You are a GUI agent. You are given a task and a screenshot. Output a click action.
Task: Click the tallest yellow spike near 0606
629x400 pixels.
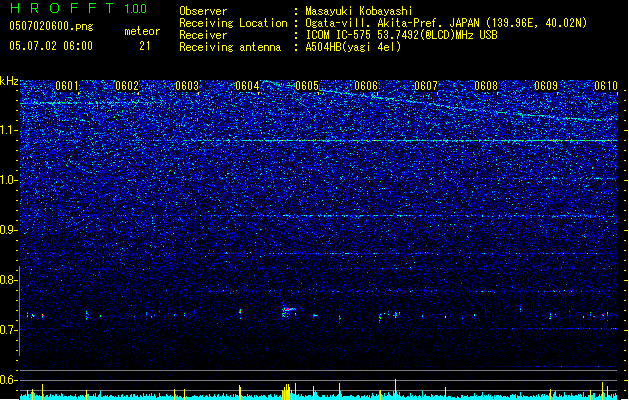click(x=396, y=389)
